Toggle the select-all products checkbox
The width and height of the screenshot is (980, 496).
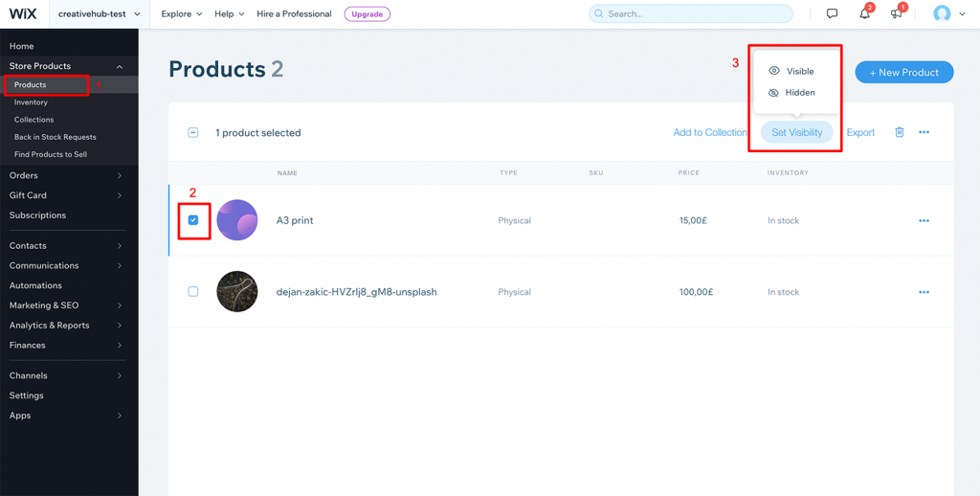[193, 132]
